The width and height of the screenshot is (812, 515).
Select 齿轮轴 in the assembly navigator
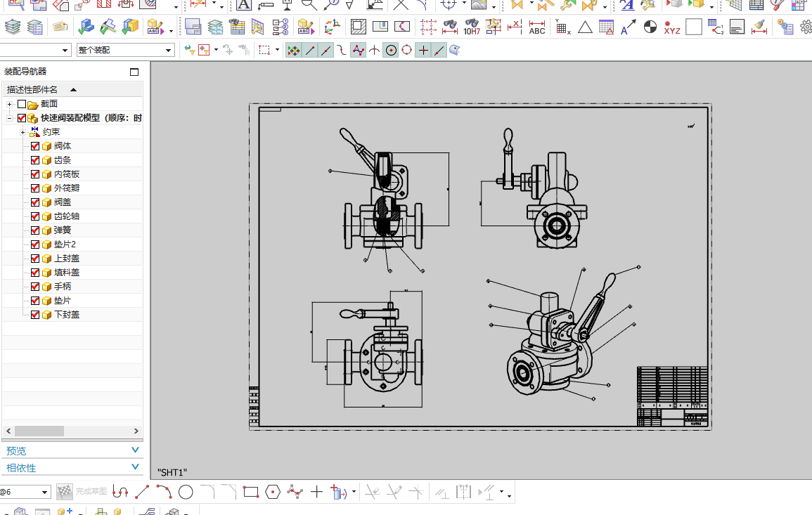66,216
